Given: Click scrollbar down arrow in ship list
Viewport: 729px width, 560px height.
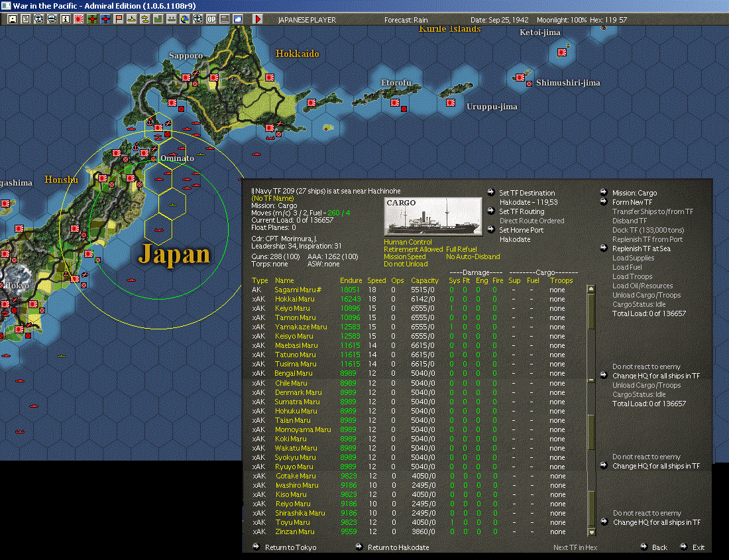Looking at the screenshot, I should point(591,532).
